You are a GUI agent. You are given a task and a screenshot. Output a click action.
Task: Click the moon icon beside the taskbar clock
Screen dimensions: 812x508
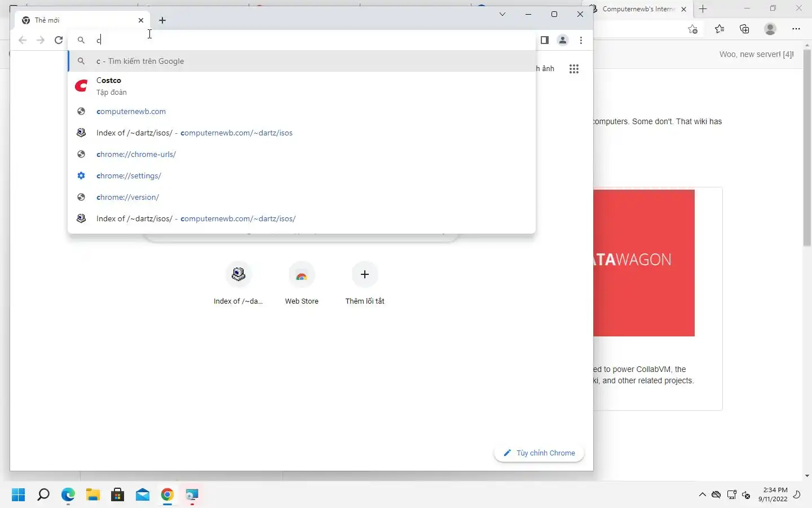(x=797, y=494)
